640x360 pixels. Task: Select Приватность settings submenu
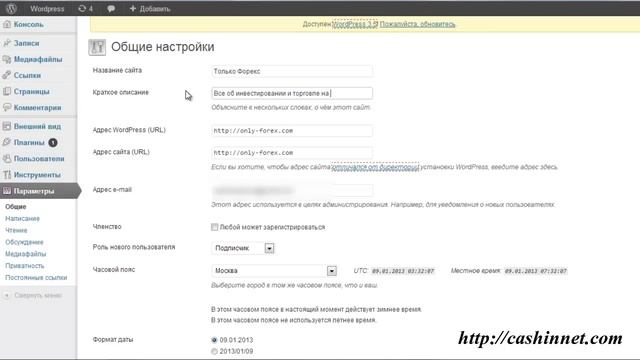[x=24, y=266]
